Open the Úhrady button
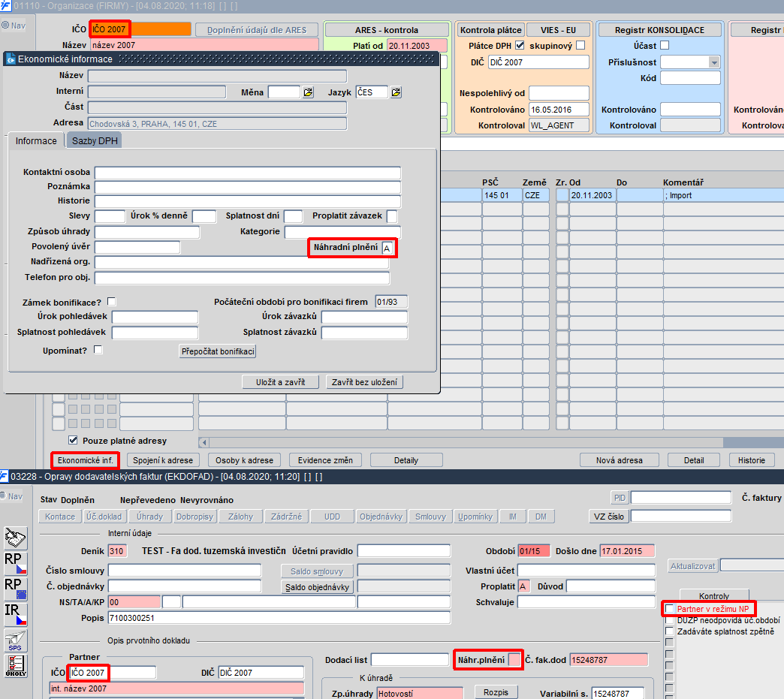 150,517
